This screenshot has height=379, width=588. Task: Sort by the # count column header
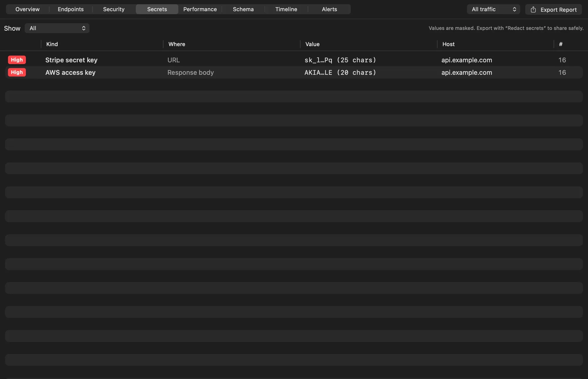click(x=561, y=44)
